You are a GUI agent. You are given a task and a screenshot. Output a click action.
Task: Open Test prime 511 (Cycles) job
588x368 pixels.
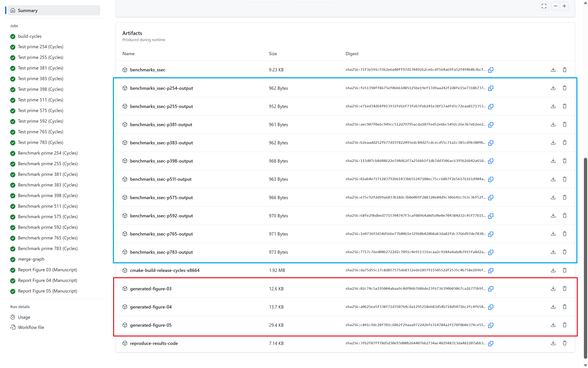(x=41, y=100)
